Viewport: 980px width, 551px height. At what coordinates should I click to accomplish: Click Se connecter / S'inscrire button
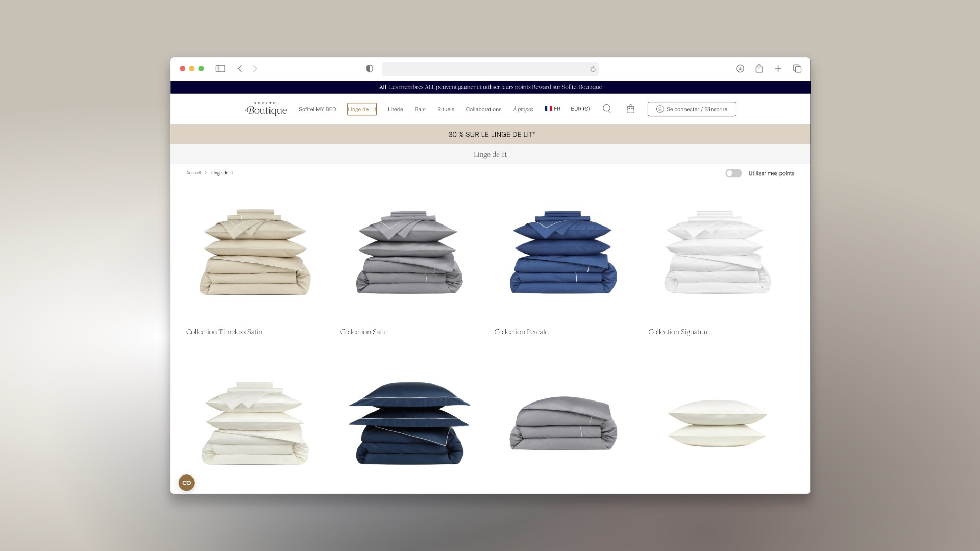[692, 109]
